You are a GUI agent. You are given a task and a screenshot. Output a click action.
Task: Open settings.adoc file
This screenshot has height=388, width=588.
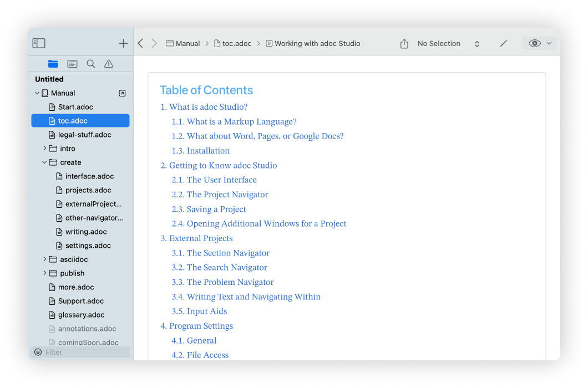(80, 246)
